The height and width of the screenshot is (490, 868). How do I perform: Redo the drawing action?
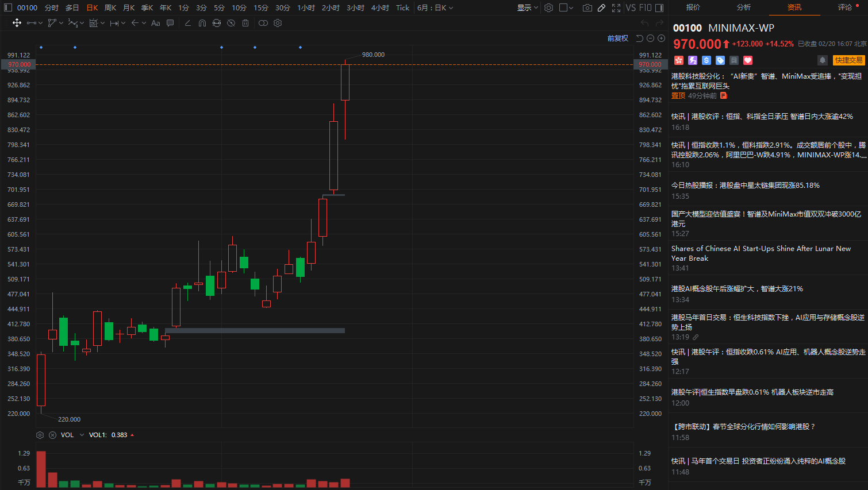(x=659, y=23)
